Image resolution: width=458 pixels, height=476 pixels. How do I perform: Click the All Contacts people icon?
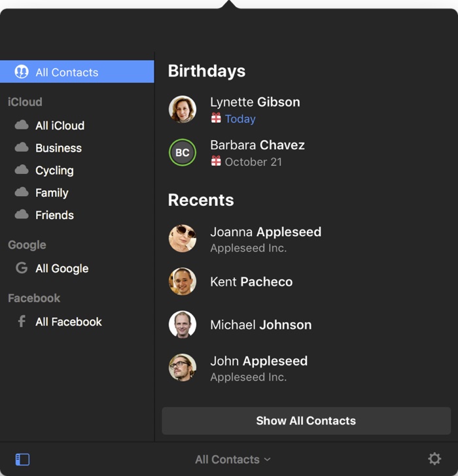tap(22, 72)
